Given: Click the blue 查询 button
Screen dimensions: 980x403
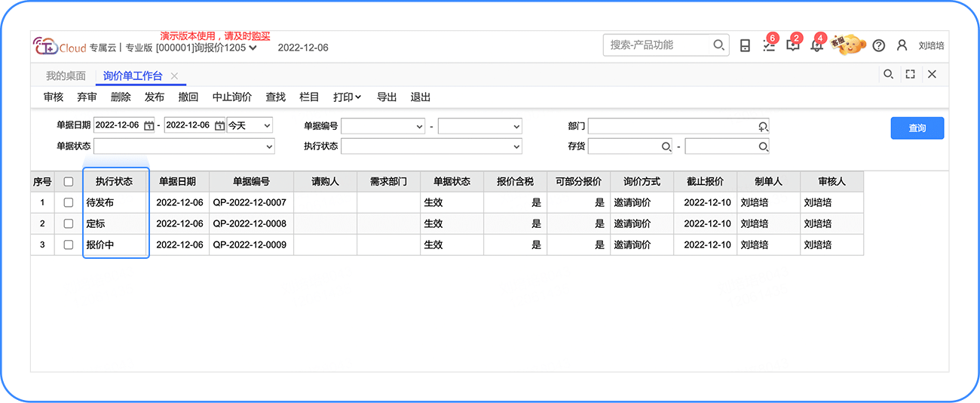Looking at the screenshot, I should (917, 128).
